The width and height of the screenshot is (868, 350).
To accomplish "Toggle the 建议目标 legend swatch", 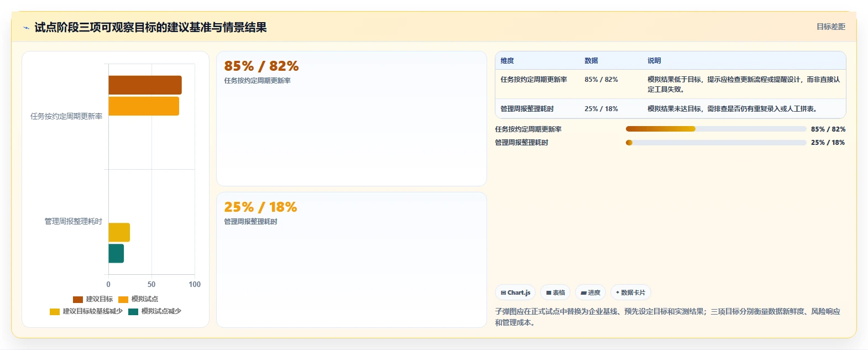I will [x=78, y=299].
